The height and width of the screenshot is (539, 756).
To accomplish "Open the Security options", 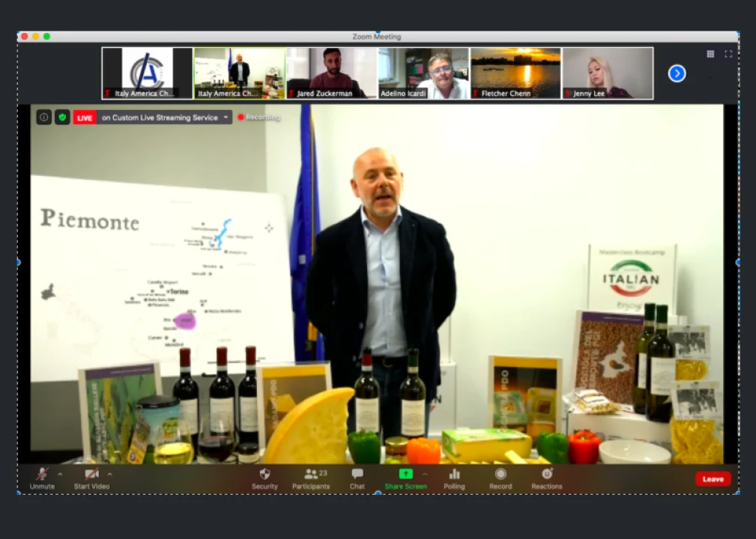I will pos(264,478).
